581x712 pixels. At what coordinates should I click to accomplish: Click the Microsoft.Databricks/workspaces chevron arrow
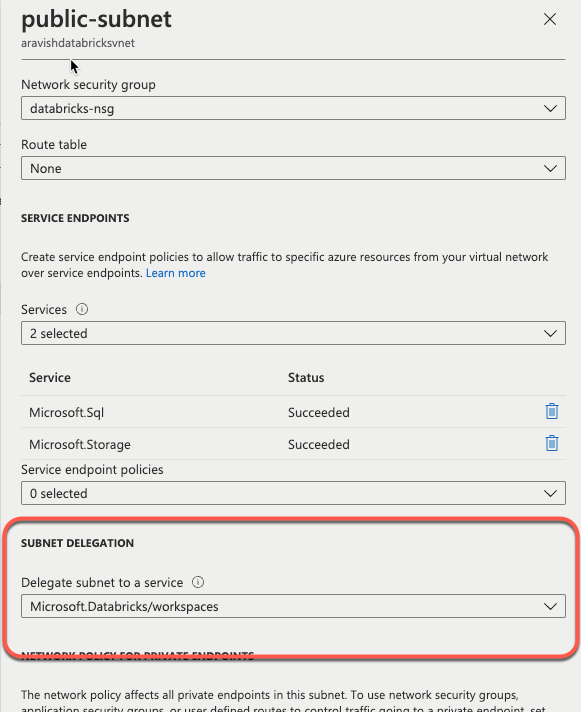(550, 607)
